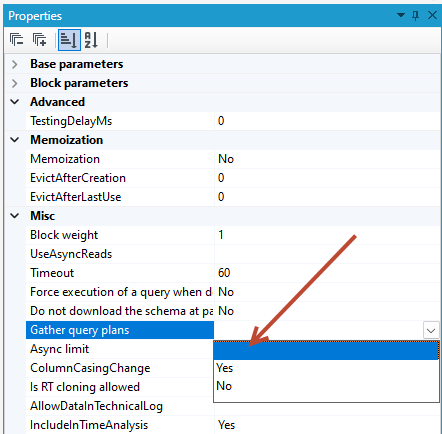Pin the Properties panel
442x434 pixels.
[x=415, y=15]
